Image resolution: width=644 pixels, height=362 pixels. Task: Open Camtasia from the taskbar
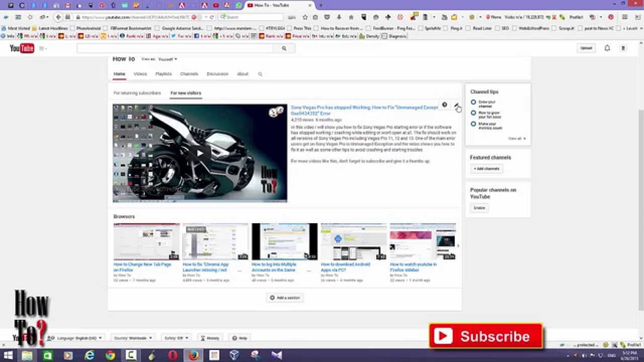pyautogui.click(x=131, y=355)
